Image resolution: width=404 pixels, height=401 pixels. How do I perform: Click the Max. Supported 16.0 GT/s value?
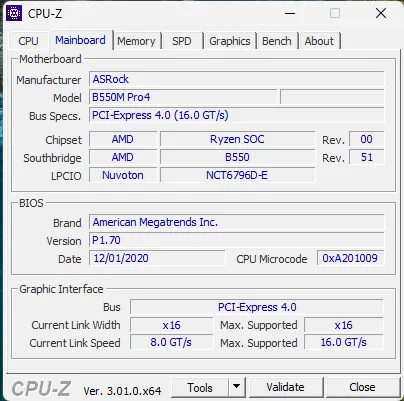pyautogui.click(x=344, y=342)
